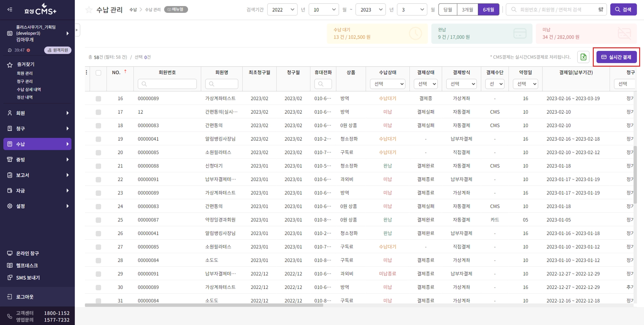The height and width of the screenshot is (325, 644).
Task: Select the checkbox for row number 16
Action: pyautogui.click(x=98, y=99)
